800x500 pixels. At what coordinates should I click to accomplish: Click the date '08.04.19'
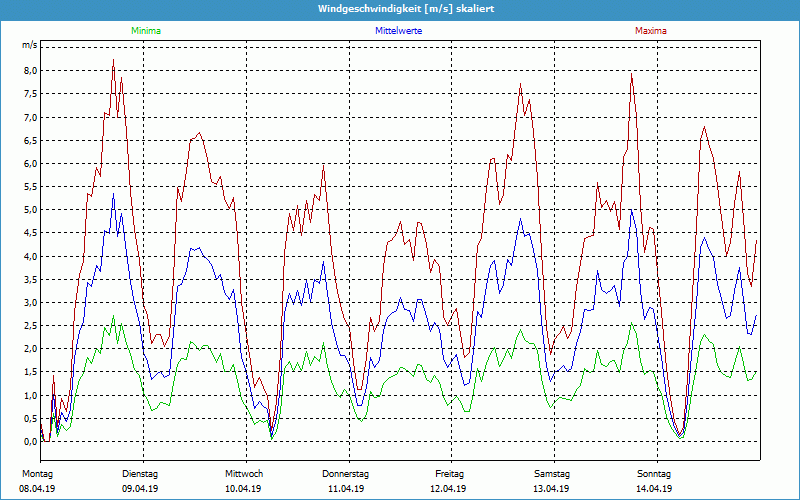[x=37, y=489]
